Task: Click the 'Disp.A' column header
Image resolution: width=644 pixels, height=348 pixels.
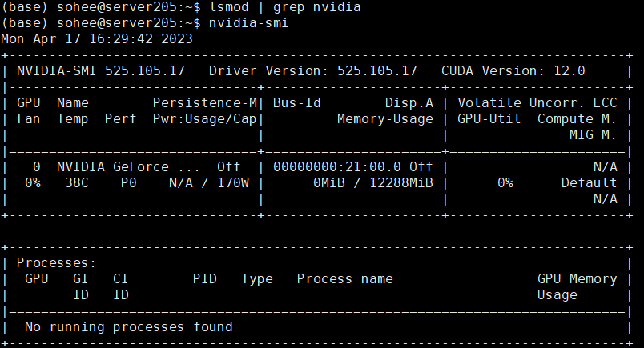Action: pos(409,103)
